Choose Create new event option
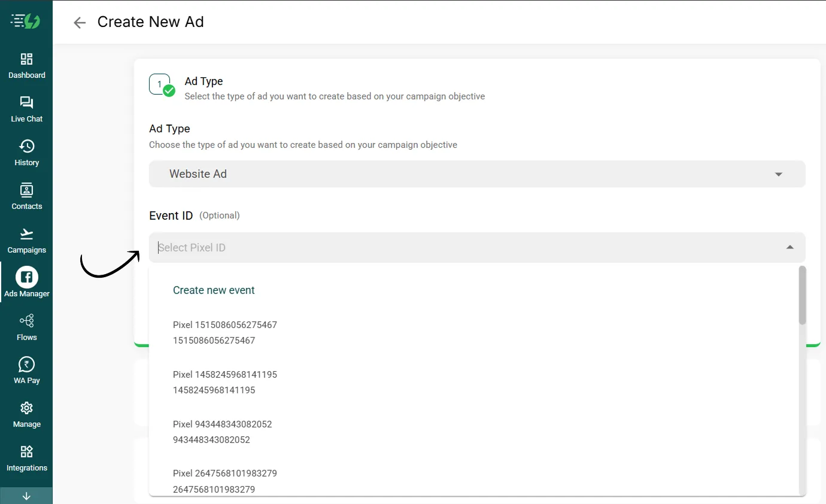This screenshot has height=504, width=826. [214, 290]
